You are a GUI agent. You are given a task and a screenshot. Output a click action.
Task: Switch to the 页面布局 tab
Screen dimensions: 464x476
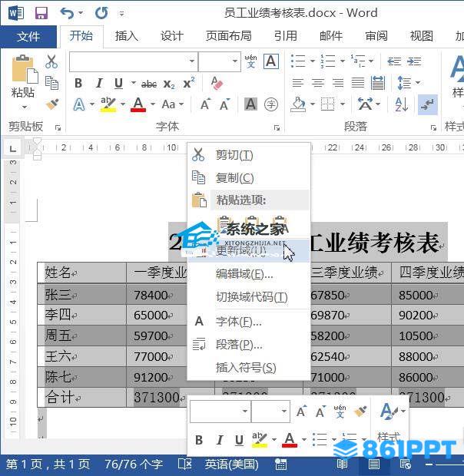(x=228, y=36)
